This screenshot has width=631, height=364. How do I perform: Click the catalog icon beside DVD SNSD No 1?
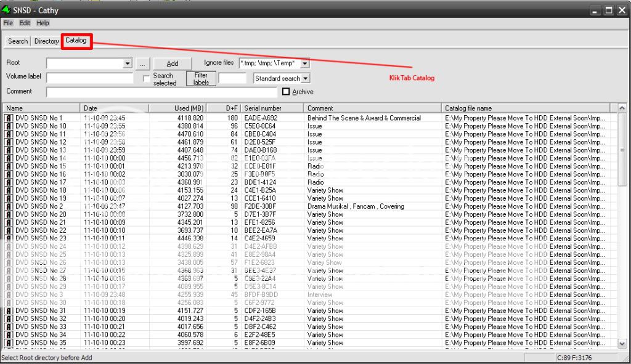pyautogui.click(x=9, y=118)
